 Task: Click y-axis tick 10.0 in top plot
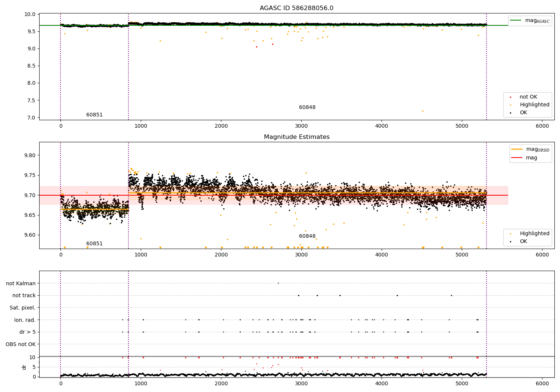pos(31,15)
